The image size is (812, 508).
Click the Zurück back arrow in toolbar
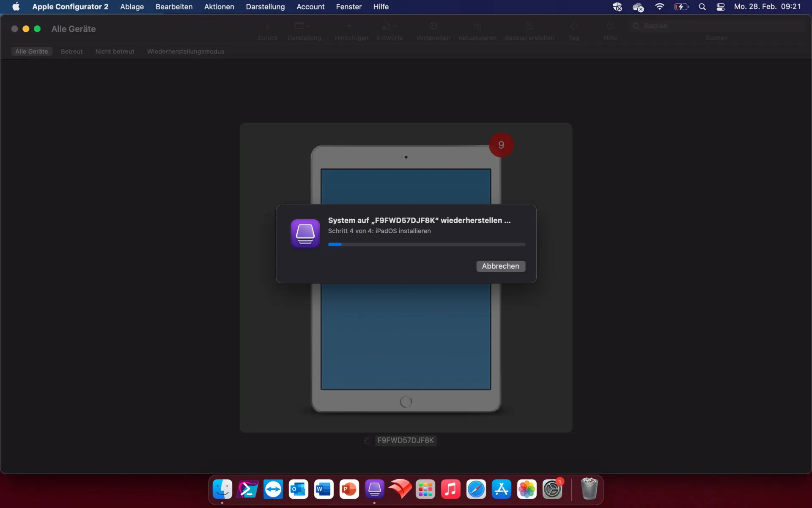[267, 26]
